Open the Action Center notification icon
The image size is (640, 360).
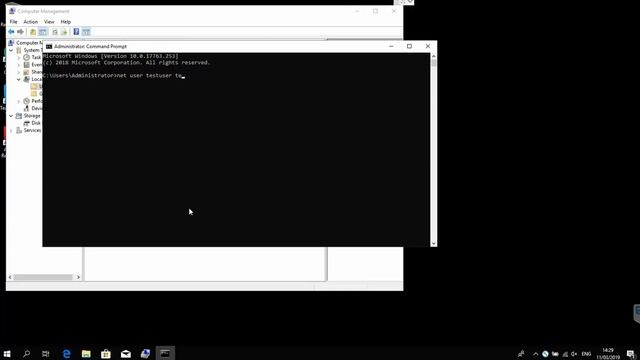(631, 354)
